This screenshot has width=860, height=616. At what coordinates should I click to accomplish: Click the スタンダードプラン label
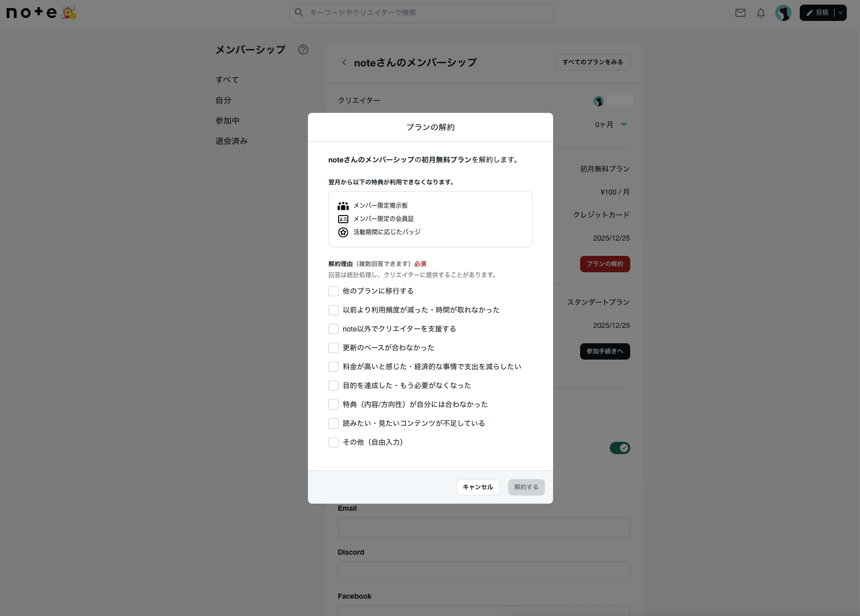click(x=599, y=302)
